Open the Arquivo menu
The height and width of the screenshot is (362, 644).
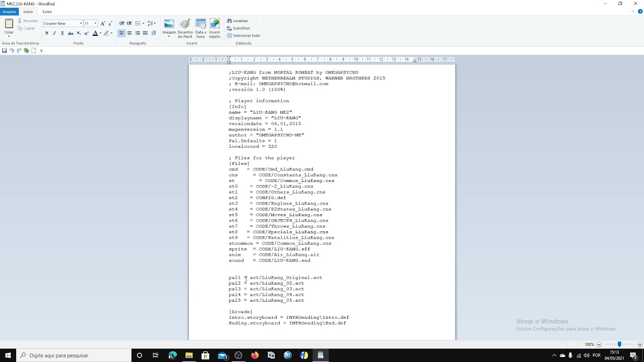coord(10,12)
